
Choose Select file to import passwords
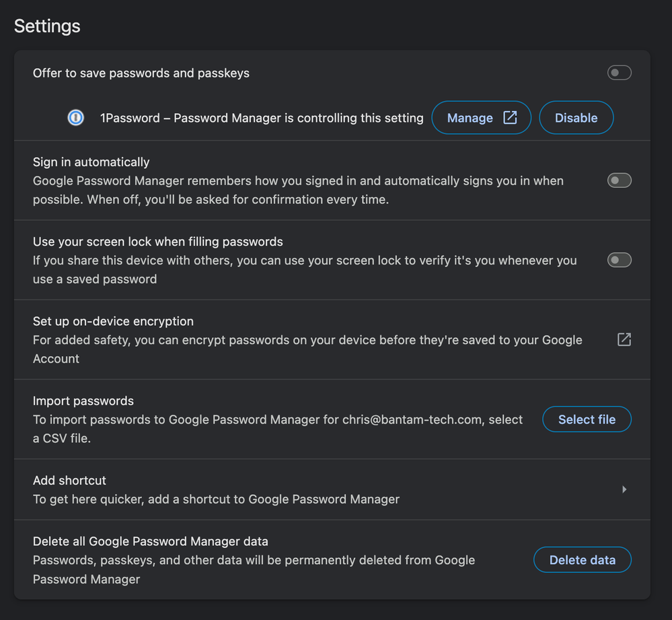click(587, 419)
